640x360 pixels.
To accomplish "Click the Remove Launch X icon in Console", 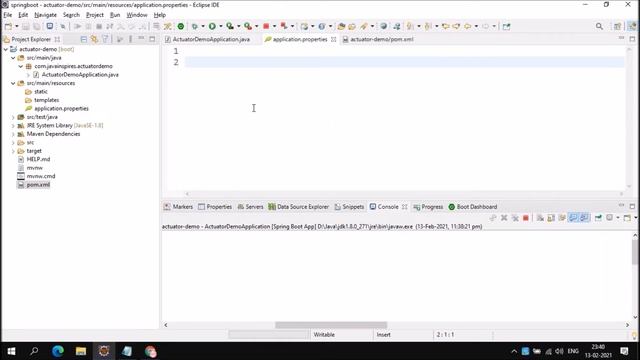I will tap(504, 218).
